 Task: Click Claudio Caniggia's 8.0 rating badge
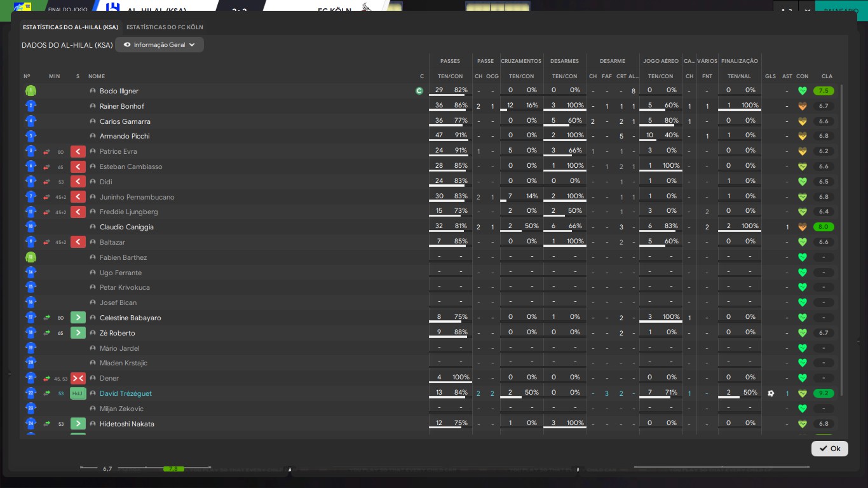[824, 227]
